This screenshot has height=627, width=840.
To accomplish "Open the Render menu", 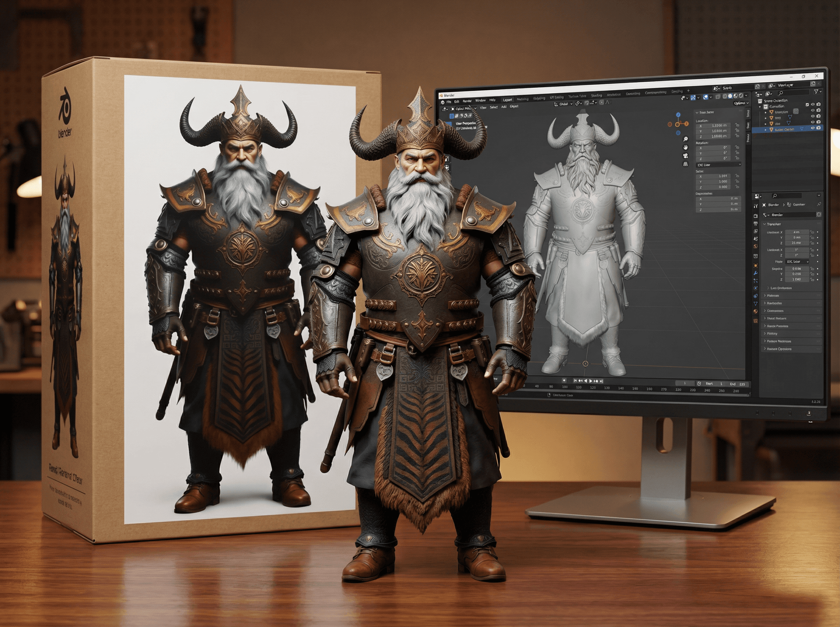I will 467,101.
